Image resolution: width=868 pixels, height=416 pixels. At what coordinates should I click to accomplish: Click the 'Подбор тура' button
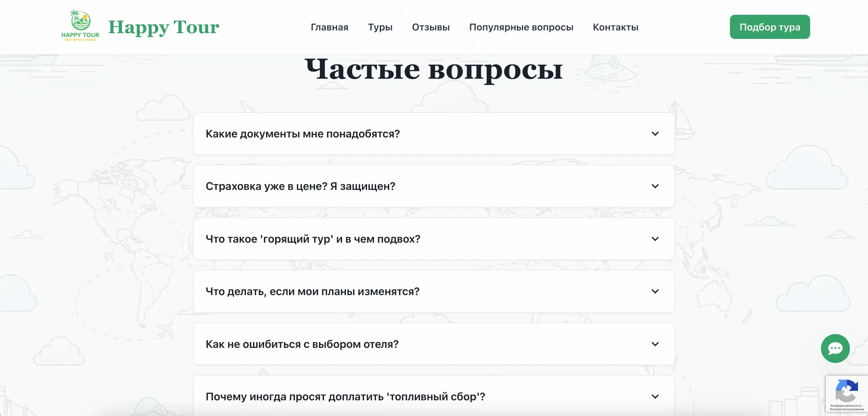770,27
